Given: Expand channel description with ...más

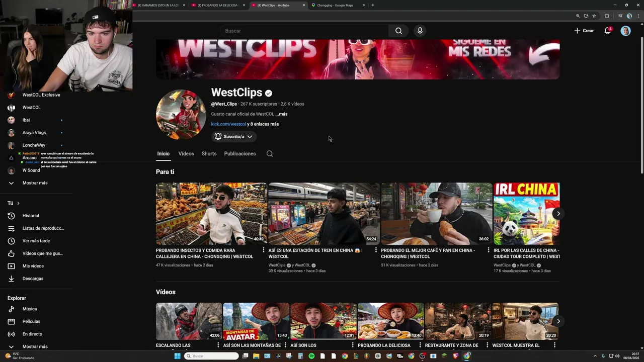Looking at the screenshot, I should (282, 114).
